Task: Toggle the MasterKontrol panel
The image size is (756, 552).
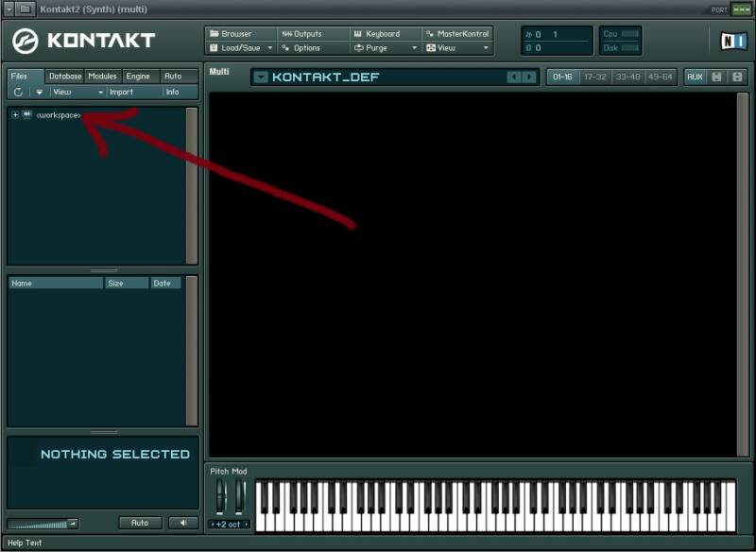Action: pyautogui.click(x=457, y=34)
